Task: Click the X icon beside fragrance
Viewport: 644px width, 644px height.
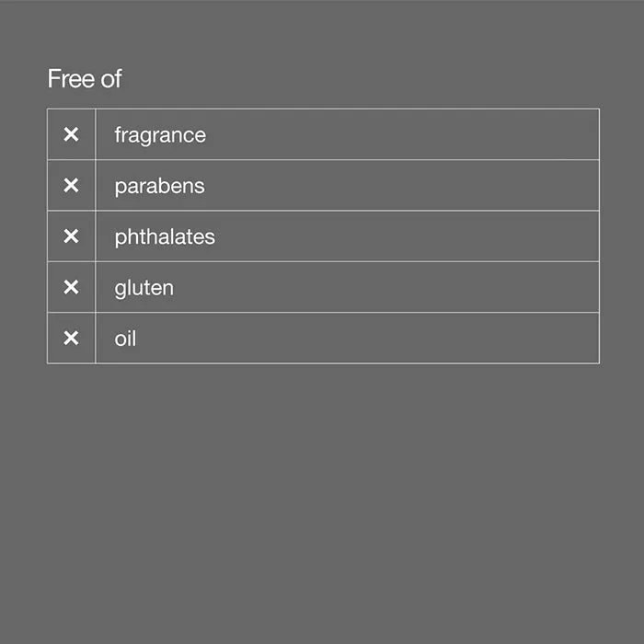Action: 71,134
